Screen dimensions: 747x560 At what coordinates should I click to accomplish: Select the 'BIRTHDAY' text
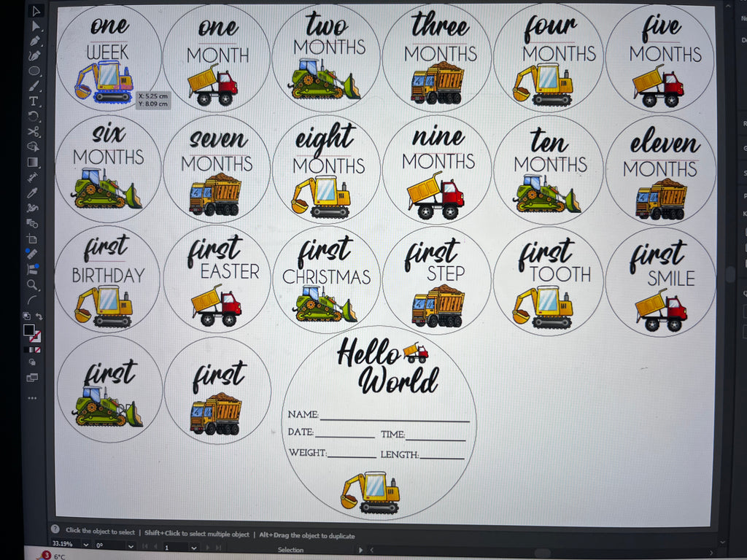click(x=108, y=275)
